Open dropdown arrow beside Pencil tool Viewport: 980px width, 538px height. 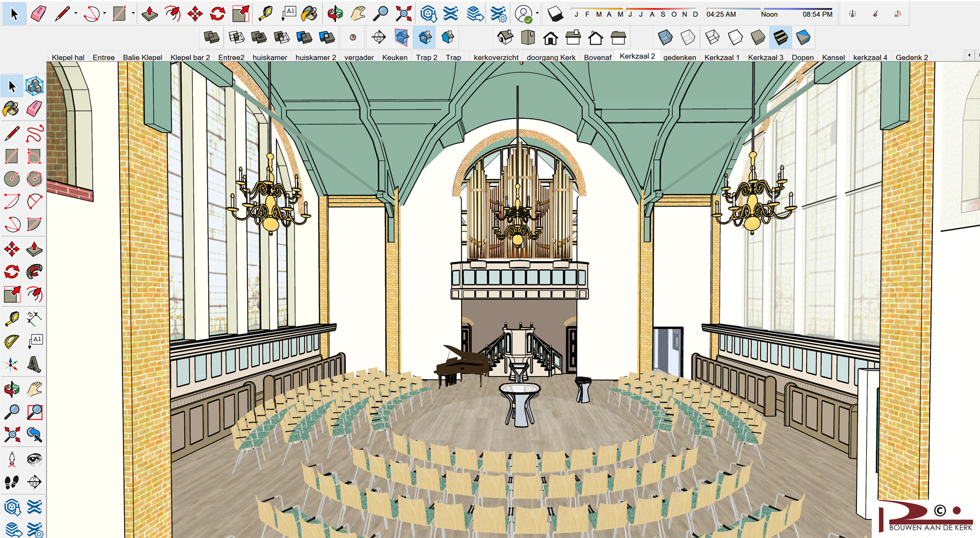[75, 14]
